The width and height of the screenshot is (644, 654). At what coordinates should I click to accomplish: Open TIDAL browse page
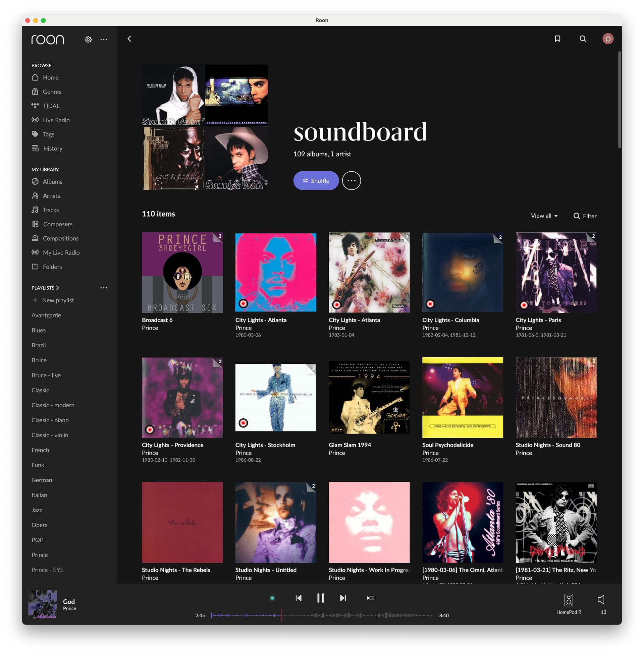[x=51, y=106]
